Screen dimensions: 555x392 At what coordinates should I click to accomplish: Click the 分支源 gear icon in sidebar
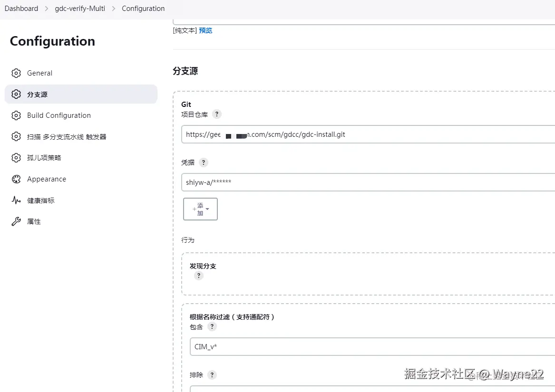click(16, 94)
